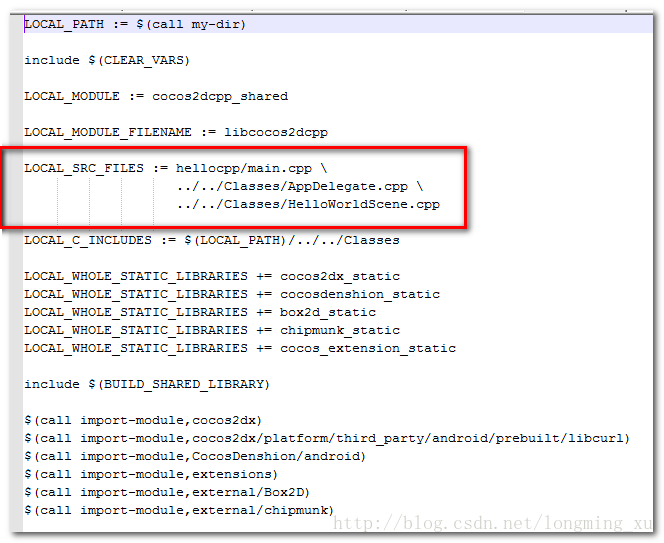Click the 'CocosDenshion/android' import line
The image size is (664, 543).
click(195, 457)
